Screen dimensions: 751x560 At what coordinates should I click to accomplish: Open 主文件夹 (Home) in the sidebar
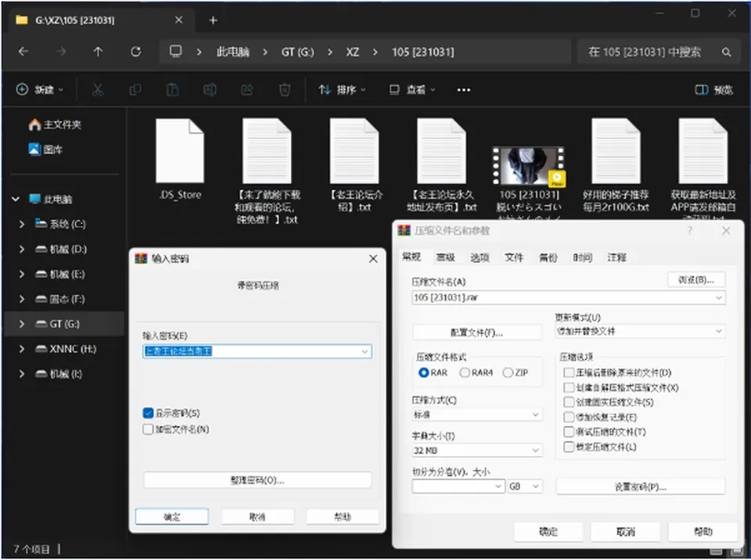[55, 125]
